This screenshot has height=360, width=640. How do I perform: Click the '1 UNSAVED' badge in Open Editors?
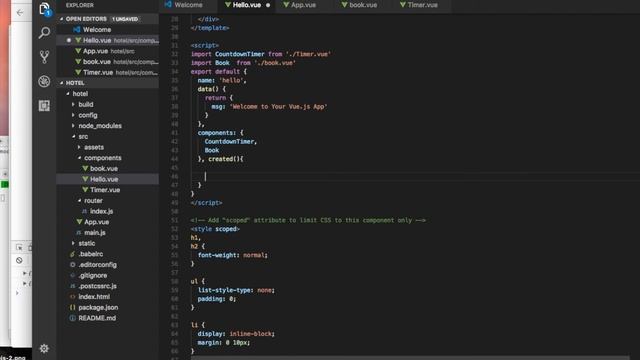(x=125, y=19)
